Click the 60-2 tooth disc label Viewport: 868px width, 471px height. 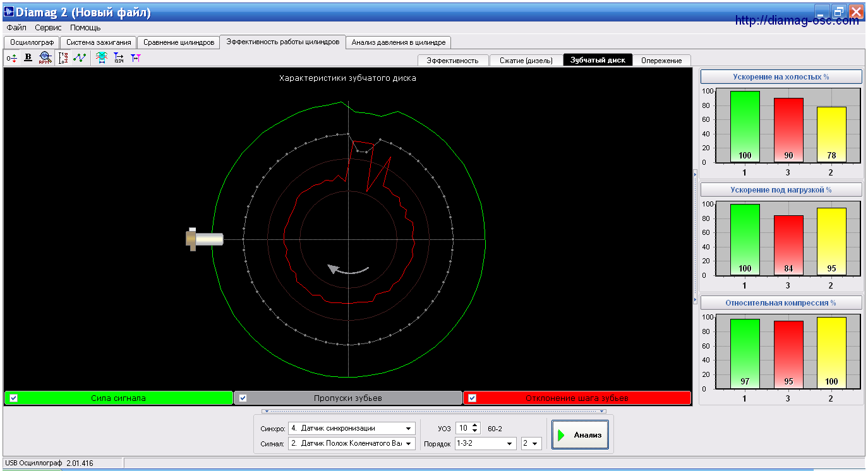point(495,429)
